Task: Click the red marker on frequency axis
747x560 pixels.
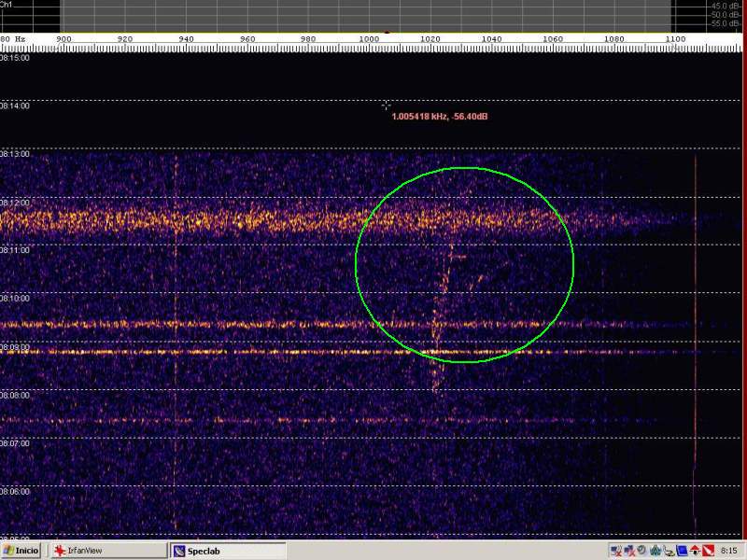Action: [x=387, y=34]
